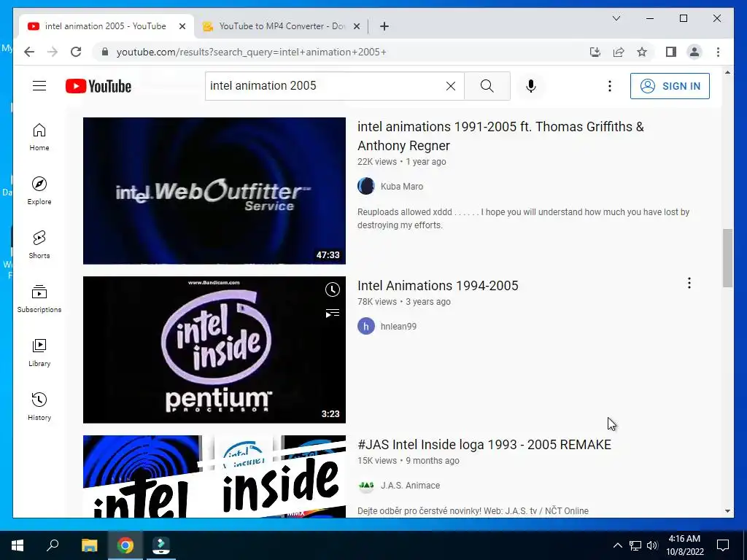Open YouTube settings three-dot menu
The image size is (747, 560).
tap(609, 86)
